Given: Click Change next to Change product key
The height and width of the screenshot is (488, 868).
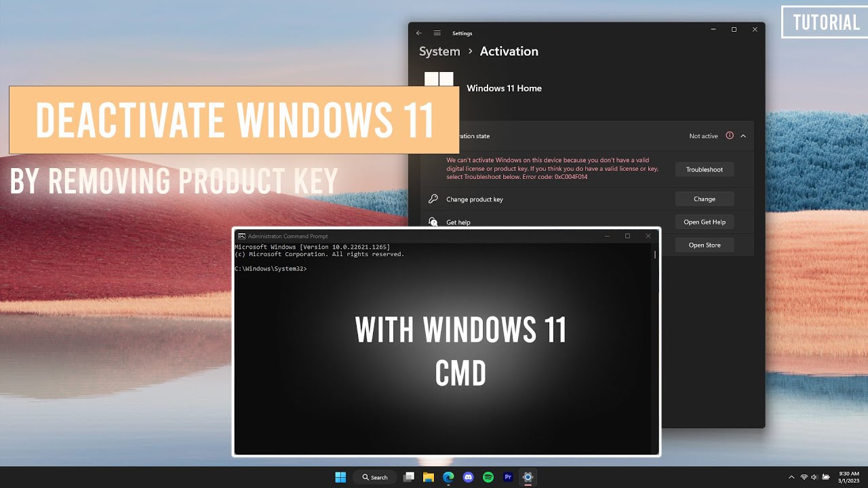Looking at the screenshot, I should pyautogui.click(x=705, y=199).
